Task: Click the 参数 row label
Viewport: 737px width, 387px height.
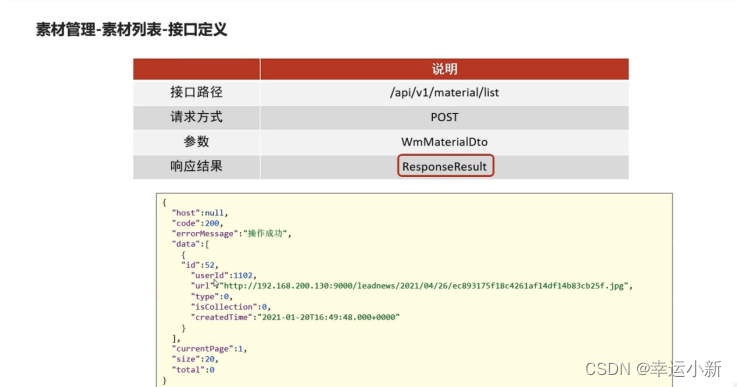Action: point(196,142)
